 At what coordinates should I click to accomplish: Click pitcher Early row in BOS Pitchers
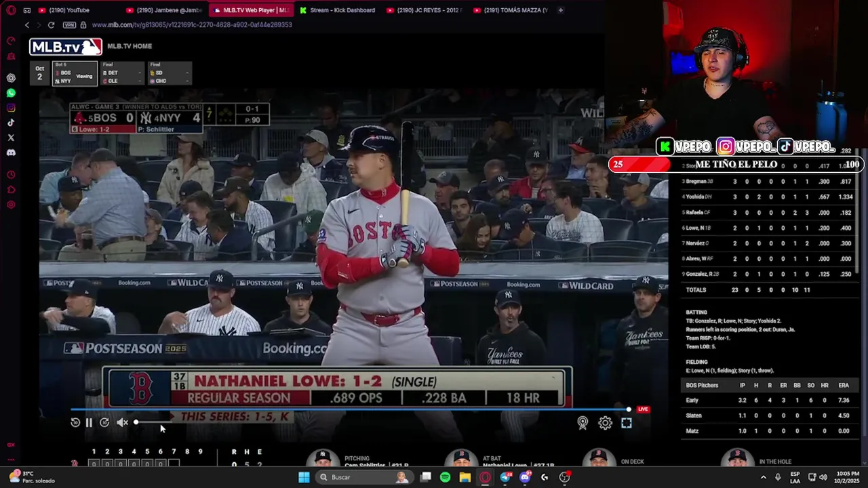(x=770, y=401)
